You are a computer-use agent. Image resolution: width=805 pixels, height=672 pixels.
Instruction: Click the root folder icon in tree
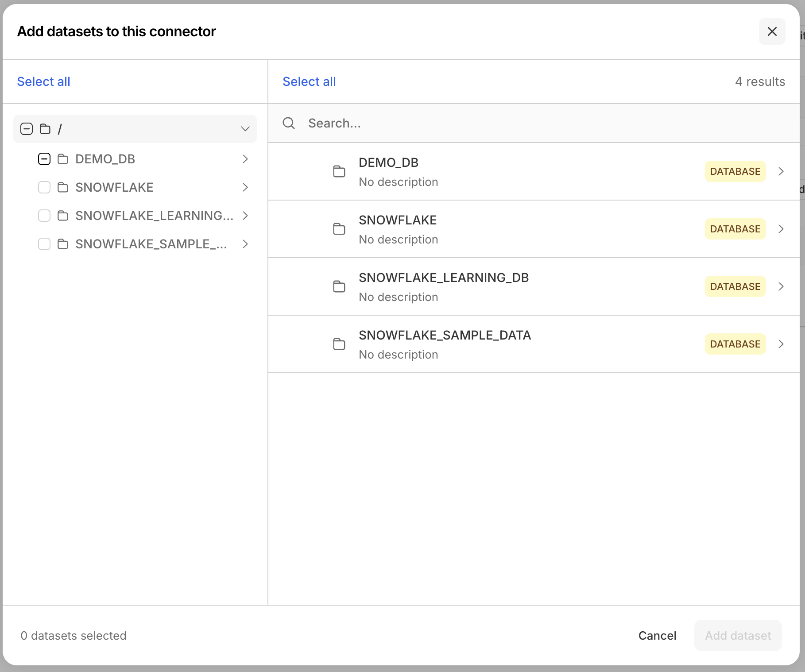click(45, 129)
